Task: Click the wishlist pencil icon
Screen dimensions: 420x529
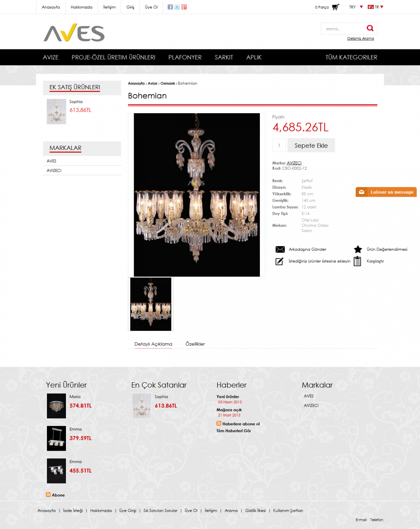Action: [279, 261]
